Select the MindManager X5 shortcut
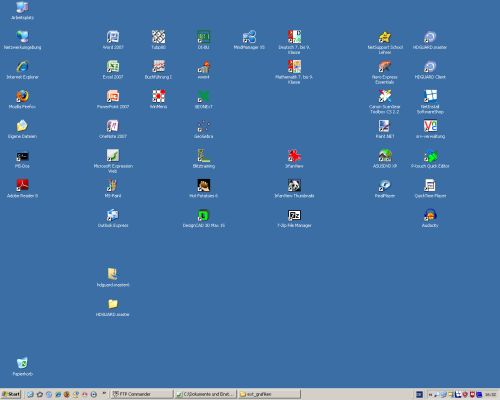The image size is (500, 400). (x=249, y=37)
